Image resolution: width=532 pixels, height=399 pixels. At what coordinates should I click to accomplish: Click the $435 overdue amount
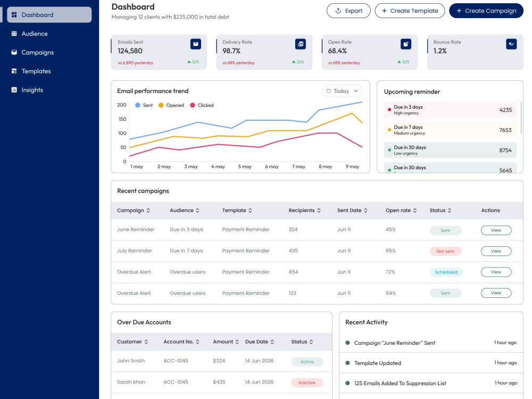pos(219,382)
